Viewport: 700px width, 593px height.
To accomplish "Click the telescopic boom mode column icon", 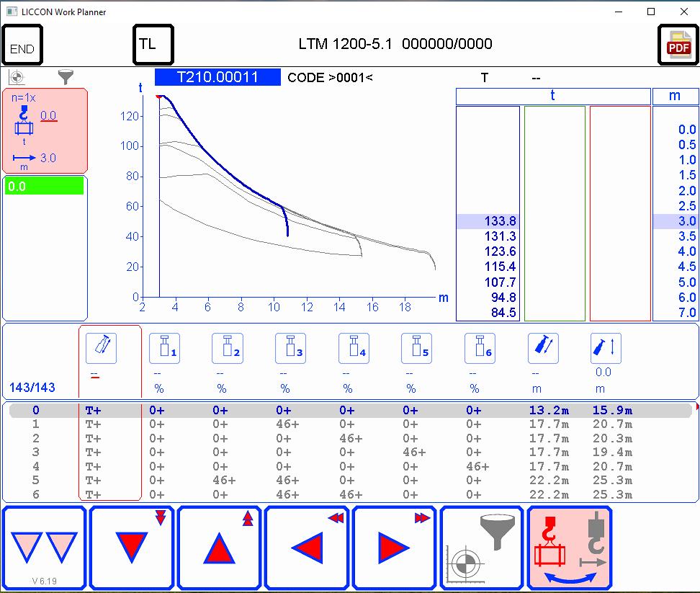I will click(102, 348).
